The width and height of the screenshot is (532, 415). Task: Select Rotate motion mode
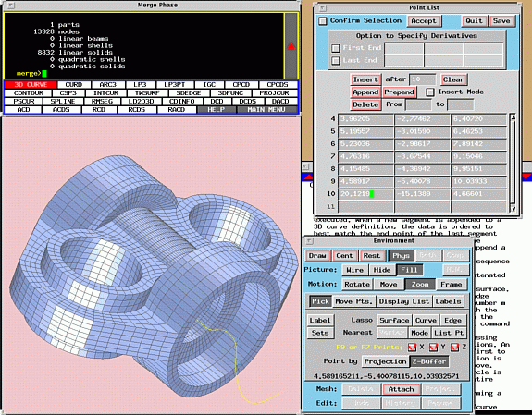(357, 284)
